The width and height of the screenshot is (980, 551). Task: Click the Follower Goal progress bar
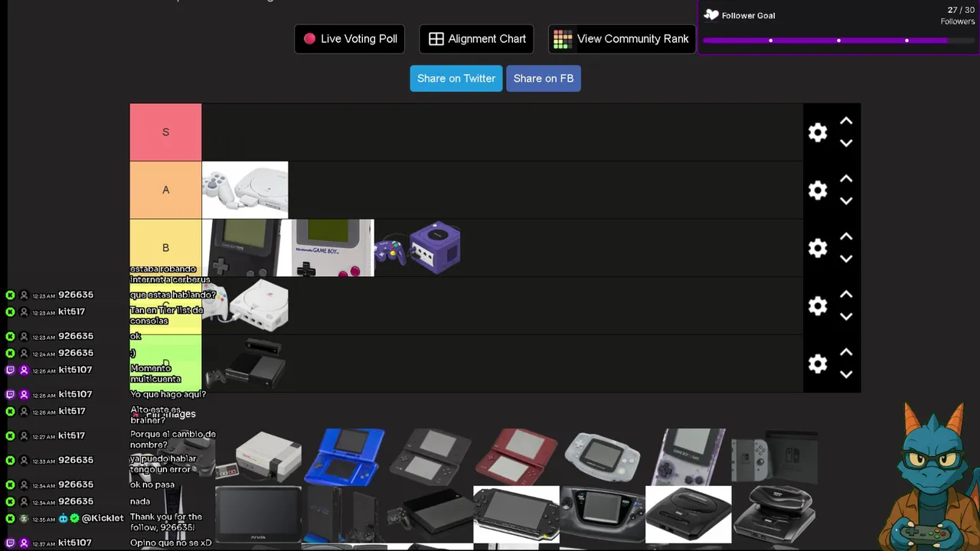(x=838, y=41)
